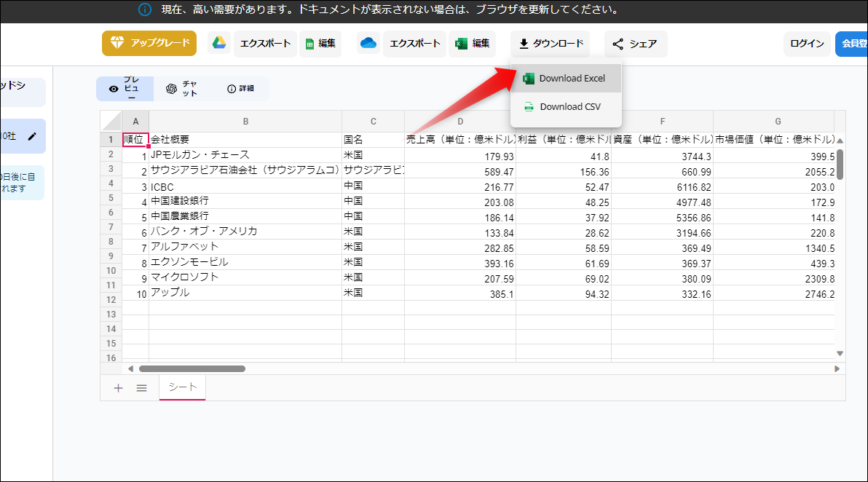This screenshot has height=482, width=868.
Task: Select column C header
Action: pos(373,121)
